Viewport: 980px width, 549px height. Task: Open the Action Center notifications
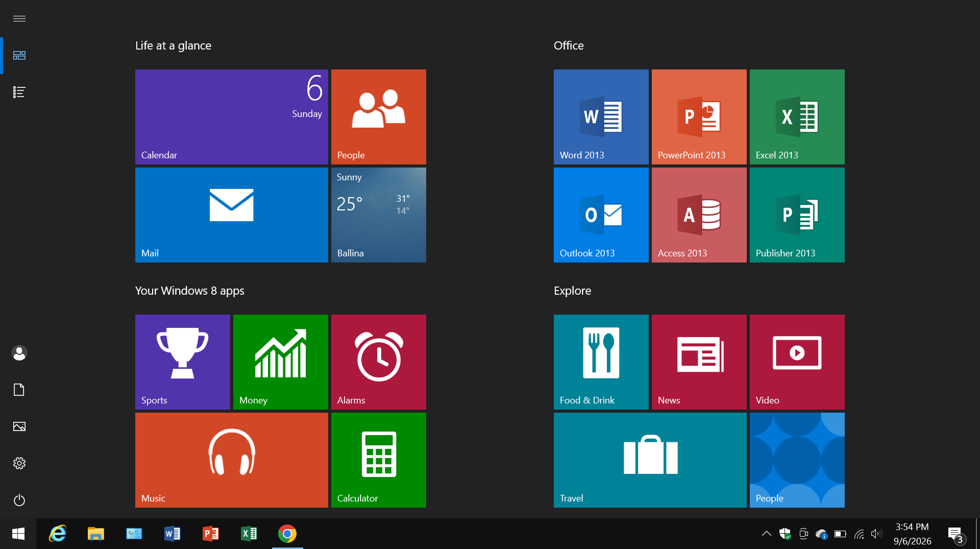click(x=956, y=535)
